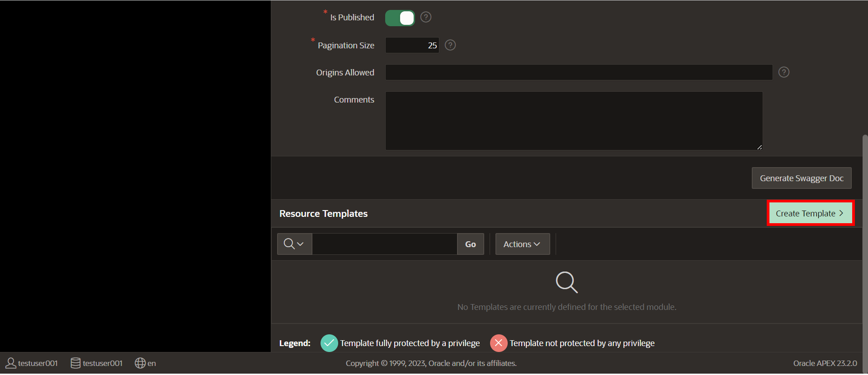Click the Pagination Size field
The height and width of the screenshot is (375, 868).
point(412,45)
